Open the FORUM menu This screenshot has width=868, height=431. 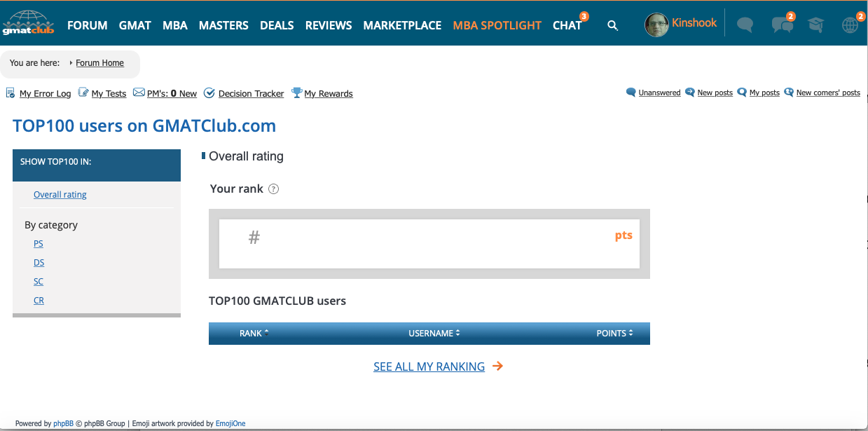tap(88, 25)
